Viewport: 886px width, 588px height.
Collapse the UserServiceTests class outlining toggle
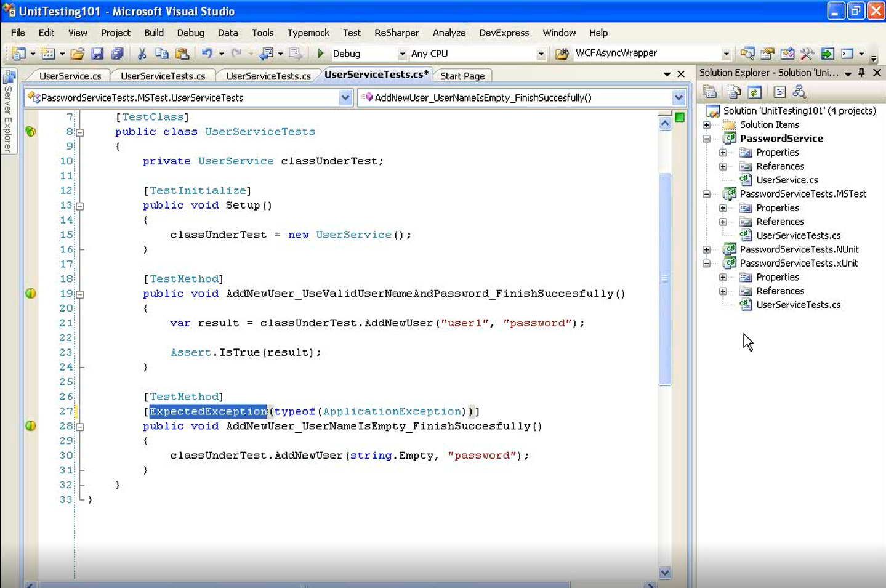(80, 132)
